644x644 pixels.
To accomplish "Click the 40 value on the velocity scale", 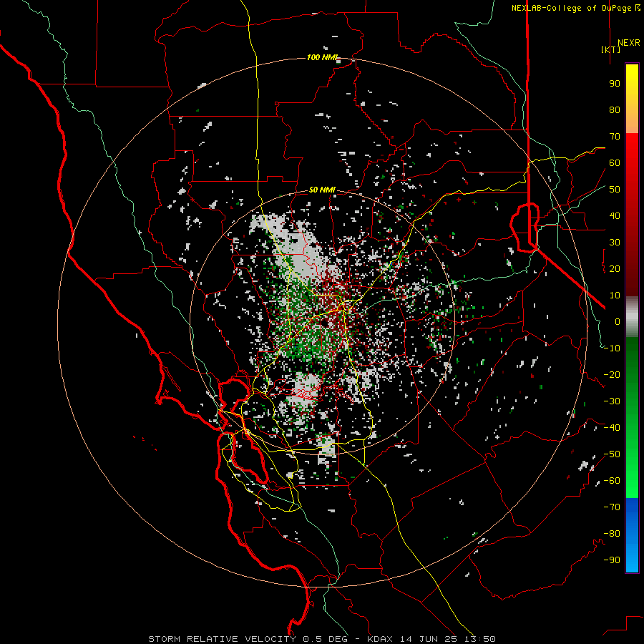I will click(x=615, y=216).
